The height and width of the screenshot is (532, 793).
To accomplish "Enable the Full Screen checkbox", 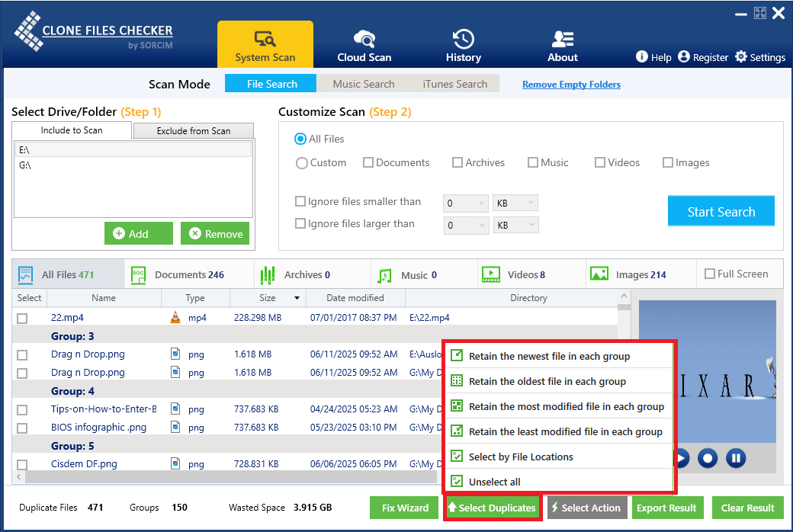I will [x=710, y=274].
